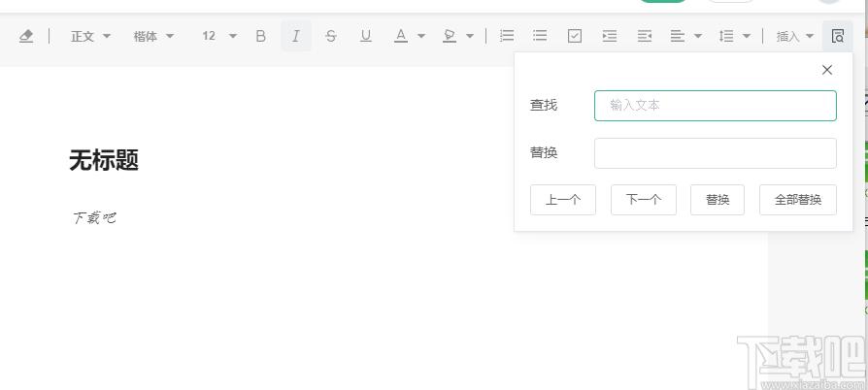
Task: Insert a numbered list
Action: pyautogui.click(x=507, y=36)
